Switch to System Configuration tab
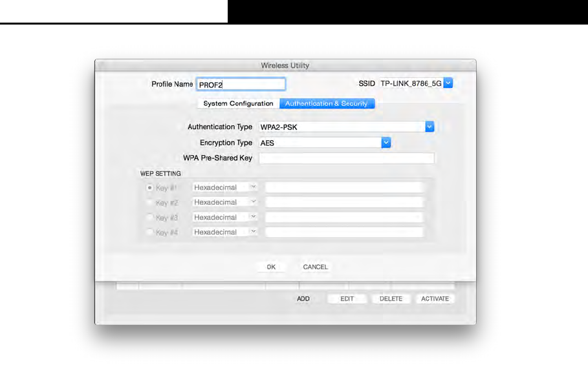The height and width of the screenshot is (367, 588). (238, 103)
